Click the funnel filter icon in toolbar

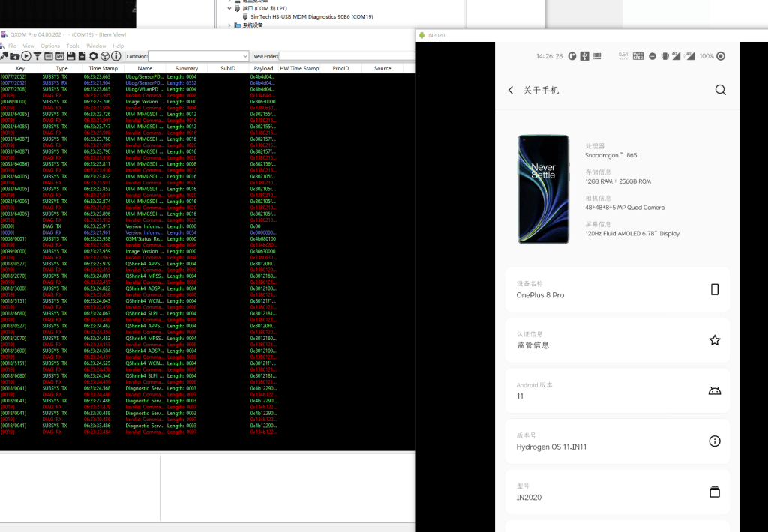37,56
